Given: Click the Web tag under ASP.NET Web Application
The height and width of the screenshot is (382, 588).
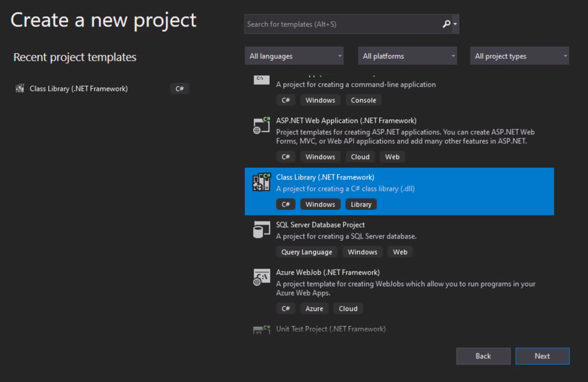Looking at the screenshot, I should (x=392, y=157).
